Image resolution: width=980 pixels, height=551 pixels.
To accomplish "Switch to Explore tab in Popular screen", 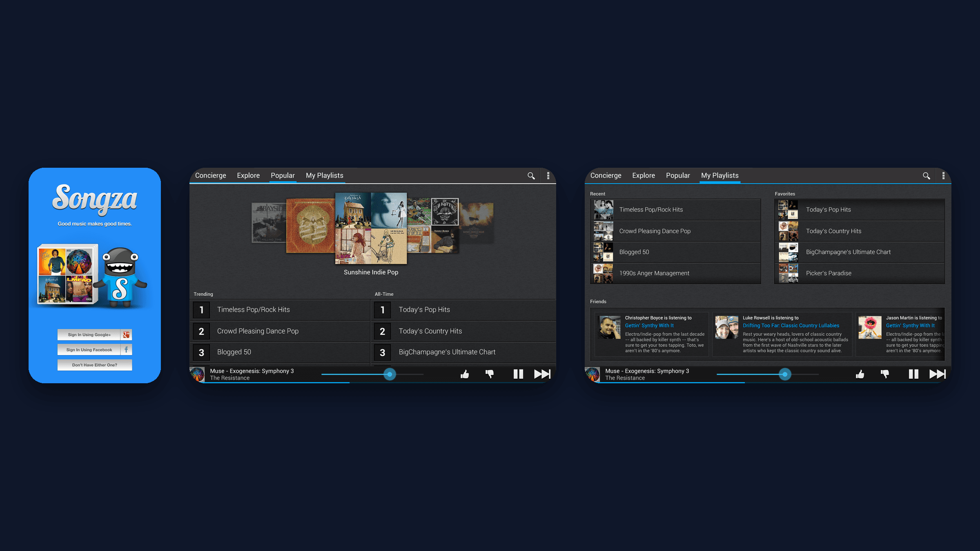I will point(248,176).
